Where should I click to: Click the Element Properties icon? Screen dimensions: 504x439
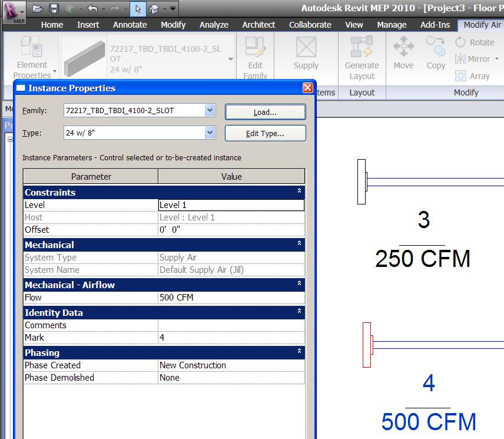click(32, 46)
